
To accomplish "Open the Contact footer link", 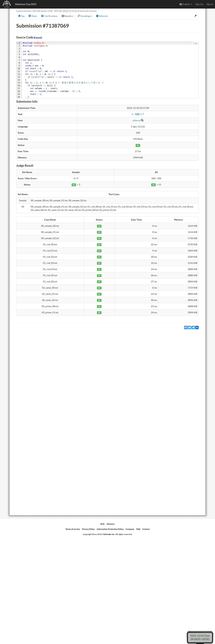I will pyautogui.click(x=146, y=529).
